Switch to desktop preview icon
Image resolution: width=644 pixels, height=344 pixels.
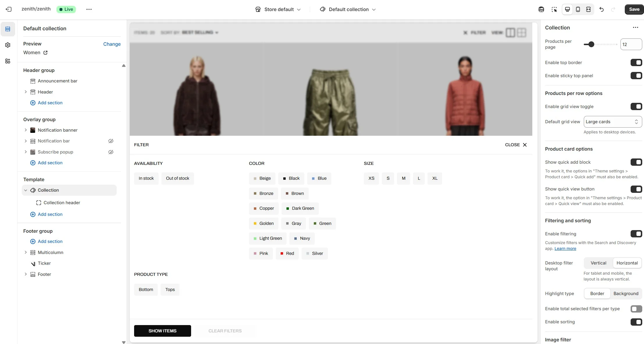567,9
